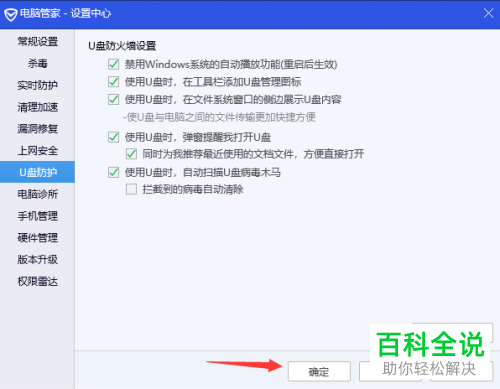Toggle 自动扫描U盘病毒木马 checkbox
The image size is (500, 389).
114,172
